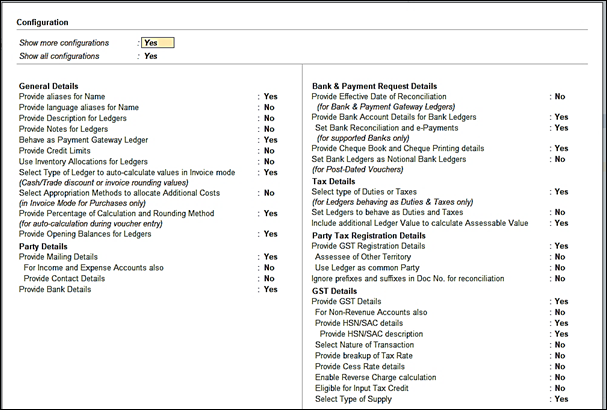Toggle Provide language aliases for Name value
This screenshot has width=607, height=410.
pos(269,107)
